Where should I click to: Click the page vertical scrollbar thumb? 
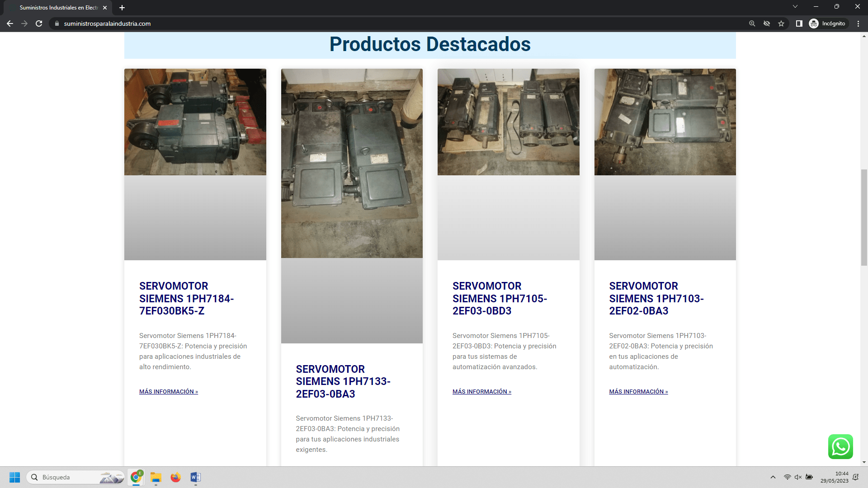tap(864, 217)
